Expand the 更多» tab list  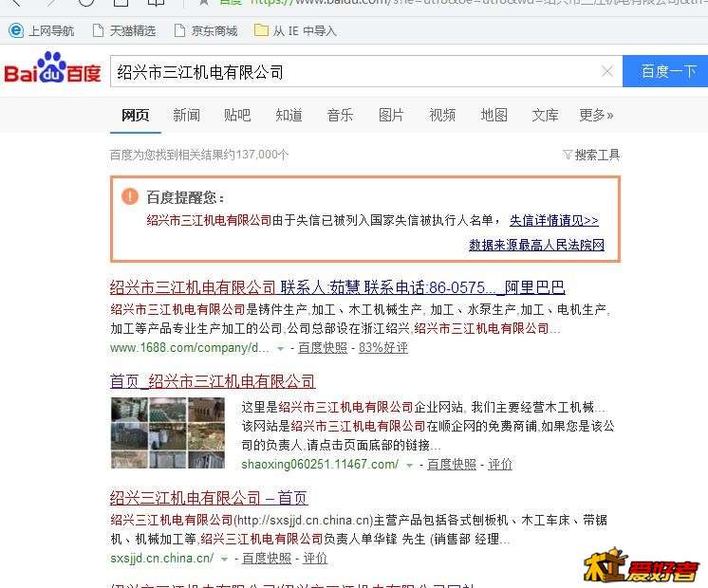coord(596,115)
